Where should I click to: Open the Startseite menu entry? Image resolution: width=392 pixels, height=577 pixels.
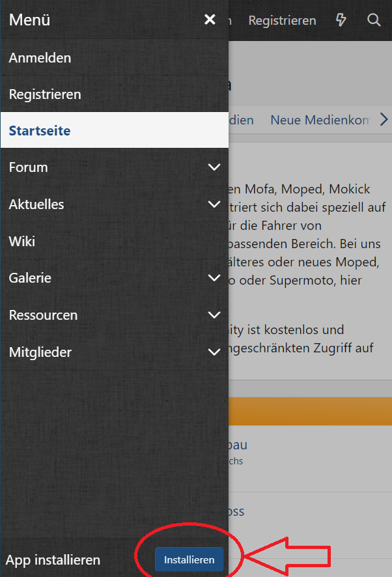pos(115,130)
